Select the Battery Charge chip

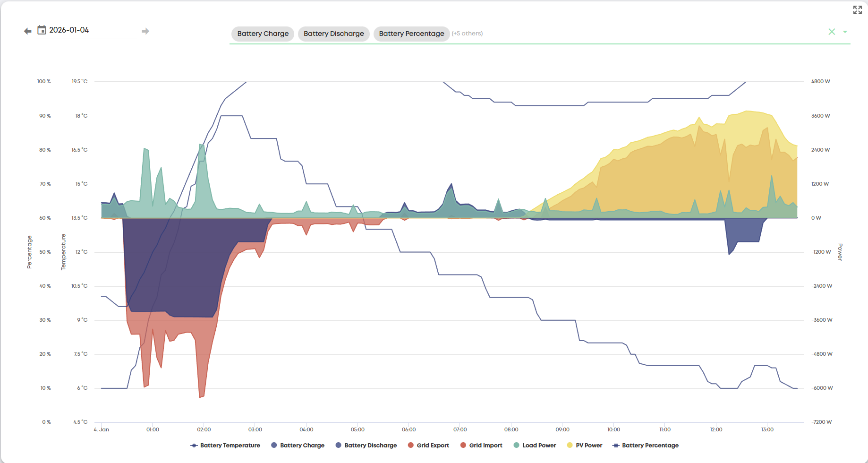point(263,34)
